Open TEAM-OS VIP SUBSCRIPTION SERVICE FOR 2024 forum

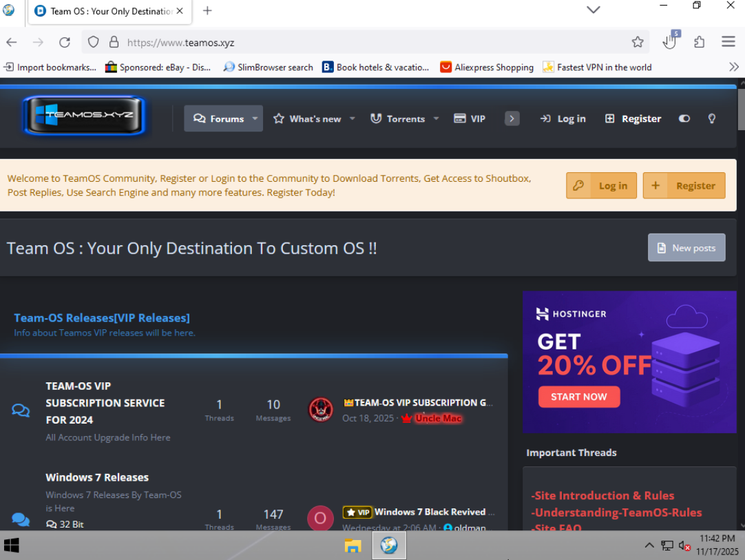coord(105,403)
